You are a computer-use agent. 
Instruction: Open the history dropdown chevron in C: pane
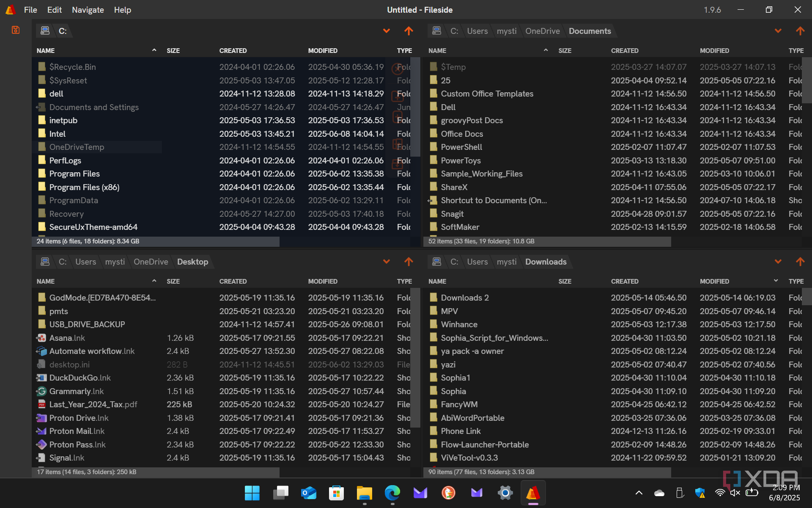386,31
